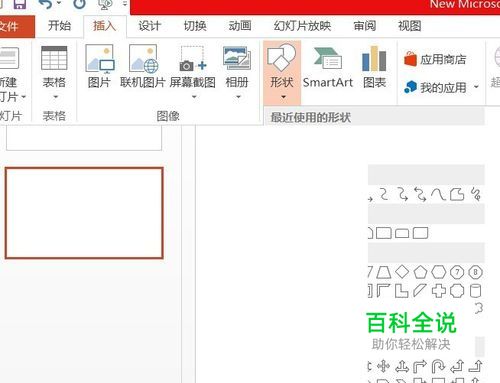500x383 pixels.
Task: Insert a SmartArt graphic
Action: (328, 67)
